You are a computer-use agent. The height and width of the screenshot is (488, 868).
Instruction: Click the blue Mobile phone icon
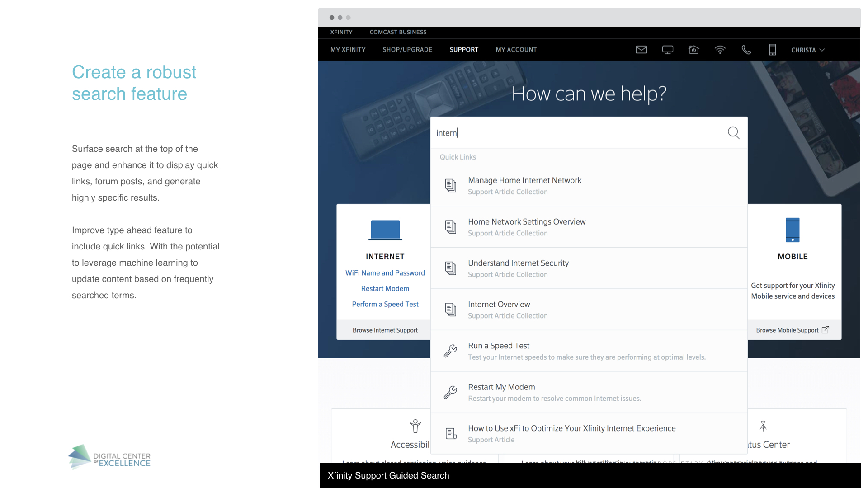click(793, 230)
